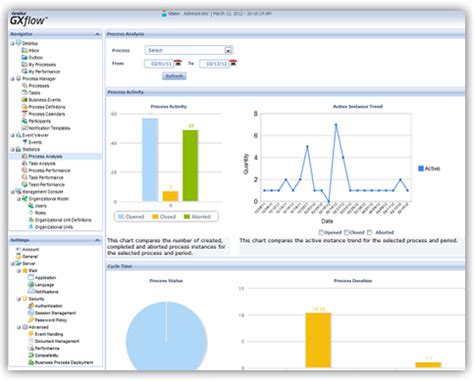474x381 pixels.
Task: Click the Organizational Units icon
Action: tap(31, 227)
